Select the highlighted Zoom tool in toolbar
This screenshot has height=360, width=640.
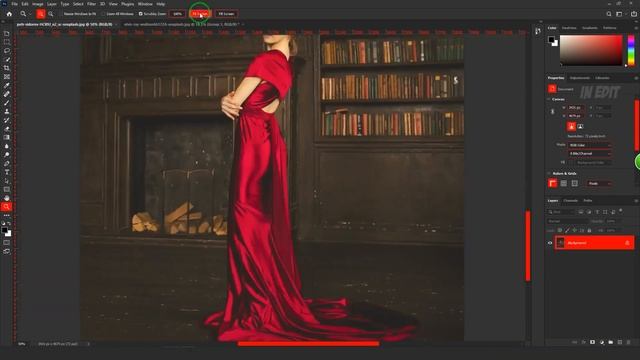[7, 207]
